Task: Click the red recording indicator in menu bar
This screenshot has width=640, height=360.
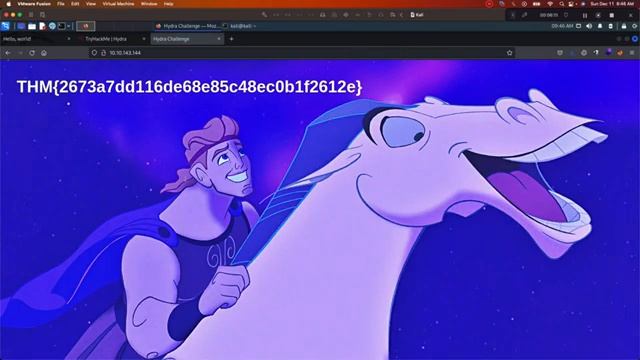Action: [x=489, y=4]
